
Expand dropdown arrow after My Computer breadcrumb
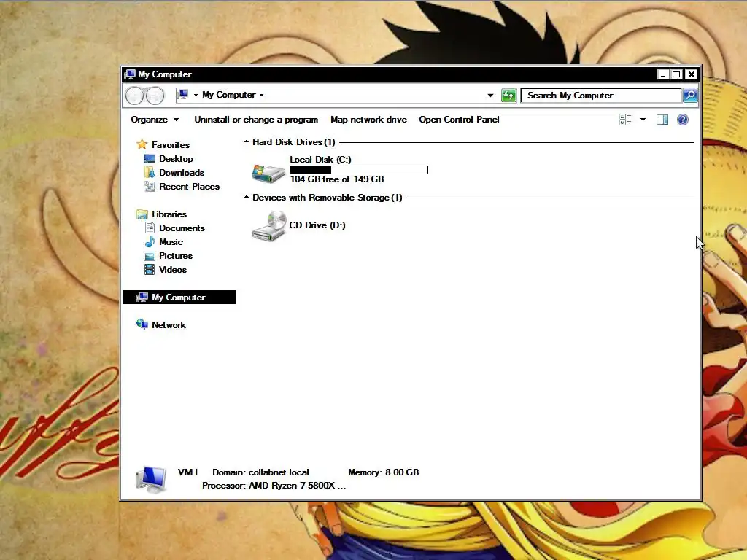point(262,96)
